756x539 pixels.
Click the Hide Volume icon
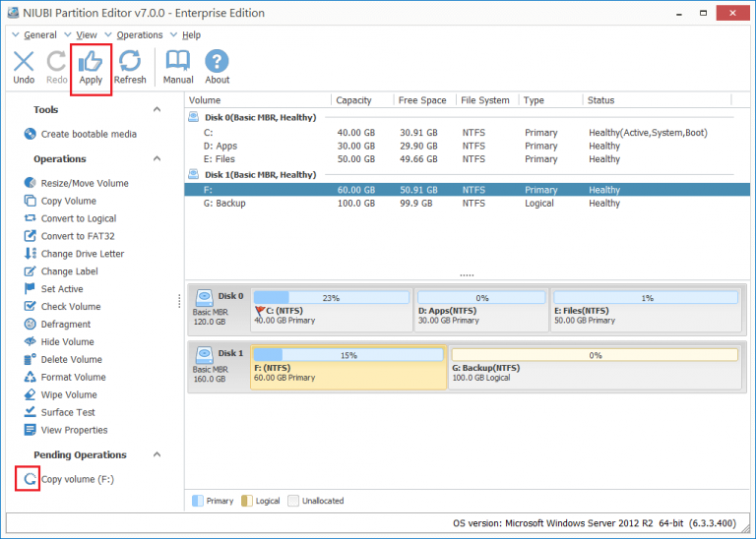point(30,341)
